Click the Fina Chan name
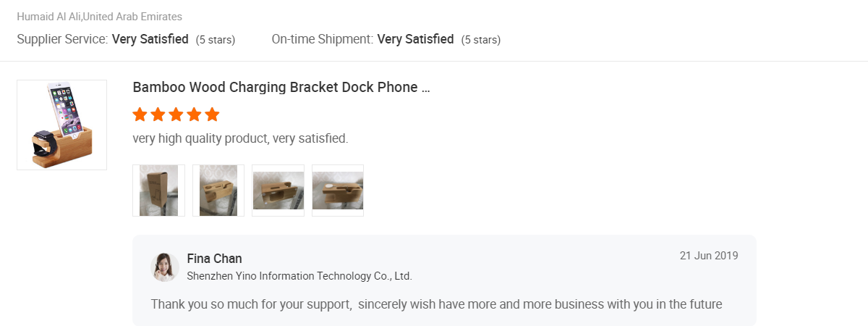 [214, 259]
